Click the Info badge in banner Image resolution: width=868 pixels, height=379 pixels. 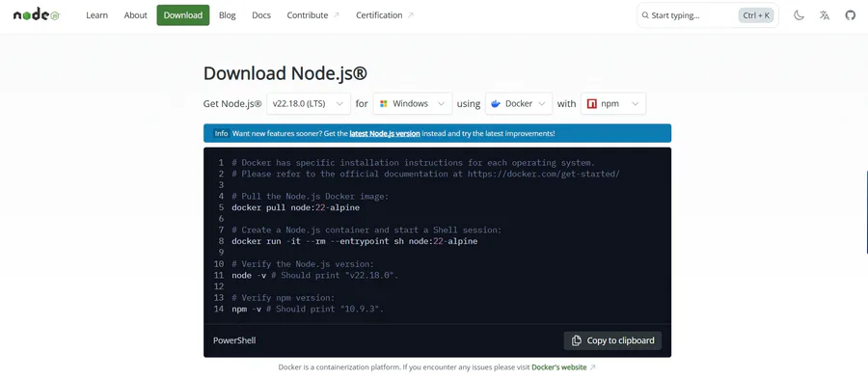click(x=222, y=133)
